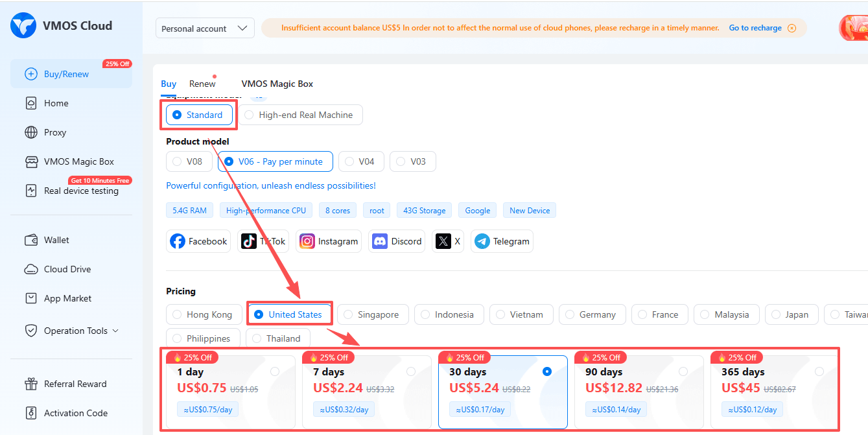Select the High-end Real Machine option
The width and height of the screenshot is (868, 435).
301,114
